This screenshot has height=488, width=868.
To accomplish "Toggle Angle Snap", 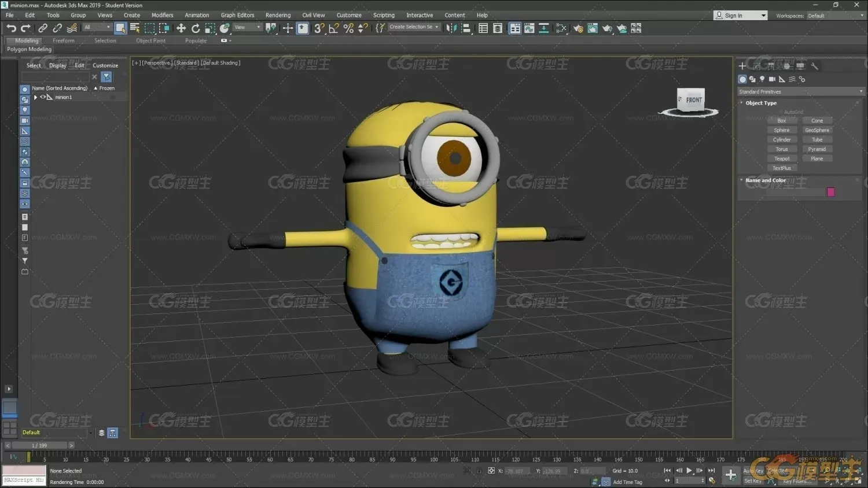I will point(334,28).
